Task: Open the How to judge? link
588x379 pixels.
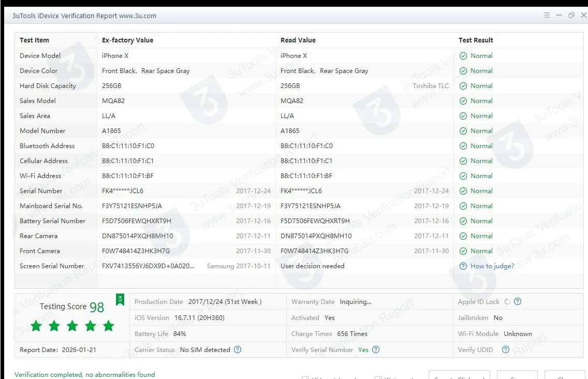Action: 492,266
